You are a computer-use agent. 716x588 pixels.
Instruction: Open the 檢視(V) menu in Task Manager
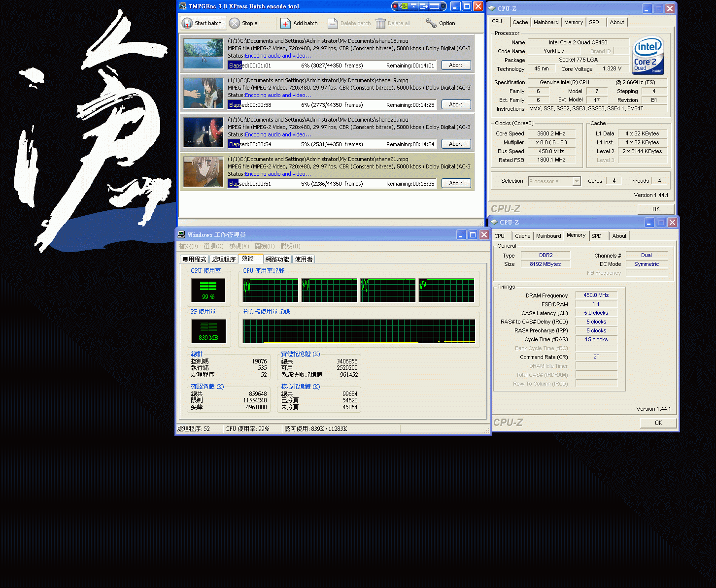[239, 246]
